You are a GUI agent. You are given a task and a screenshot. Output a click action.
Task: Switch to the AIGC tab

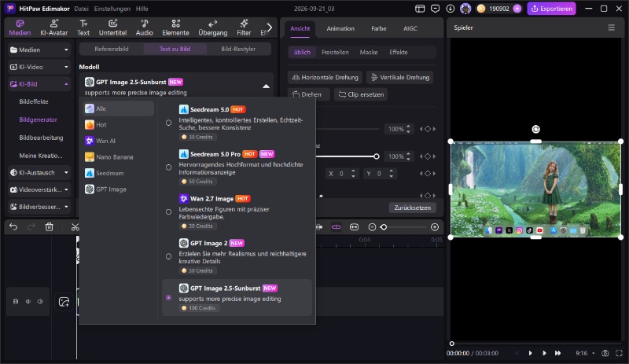(410, 28)
